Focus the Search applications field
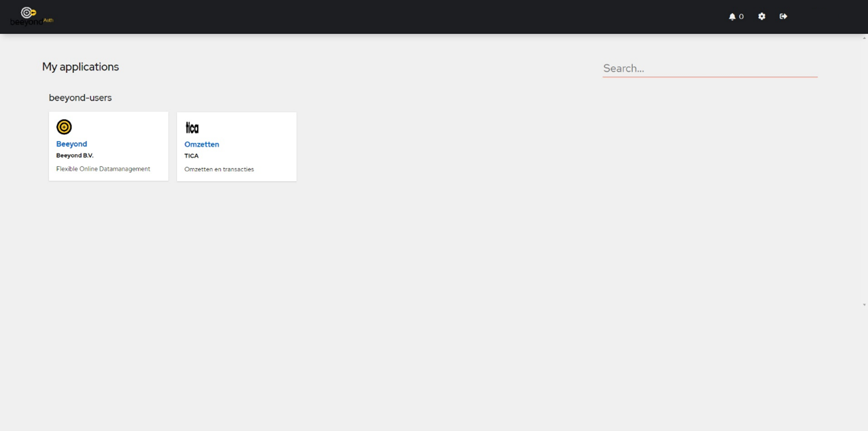 tap(710, 68)
